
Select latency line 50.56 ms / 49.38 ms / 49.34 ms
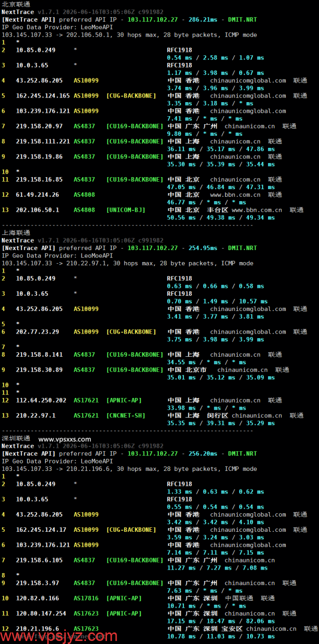(x=221, y=218)
